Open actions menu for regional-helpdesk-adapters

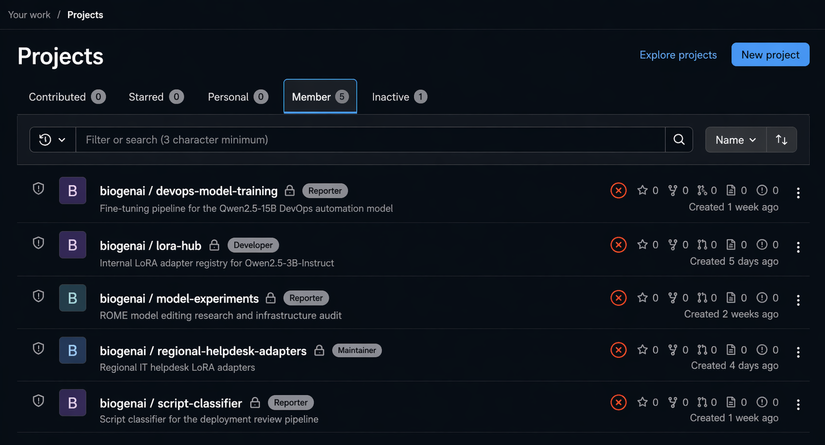click(798, 352)
